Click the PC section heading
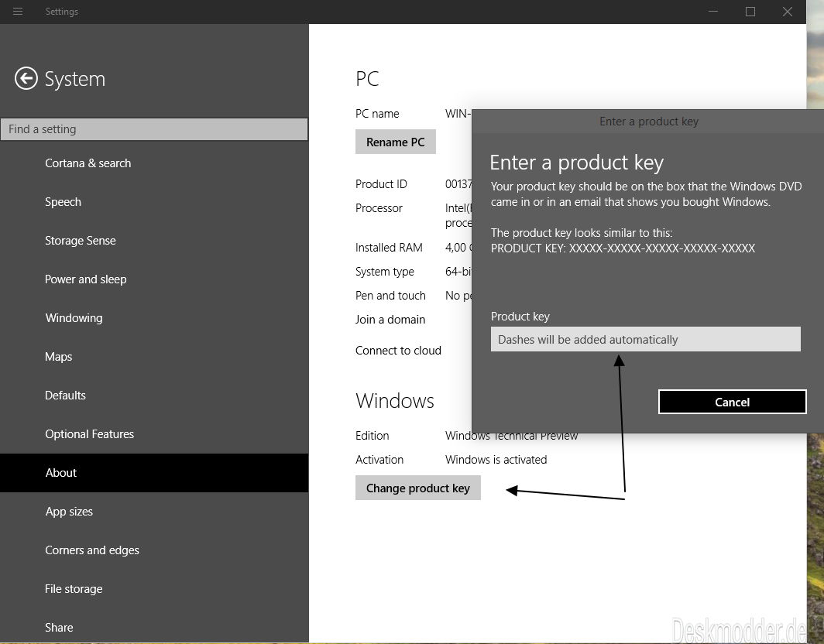Screen dimensions: 824x644 (367, 79)
